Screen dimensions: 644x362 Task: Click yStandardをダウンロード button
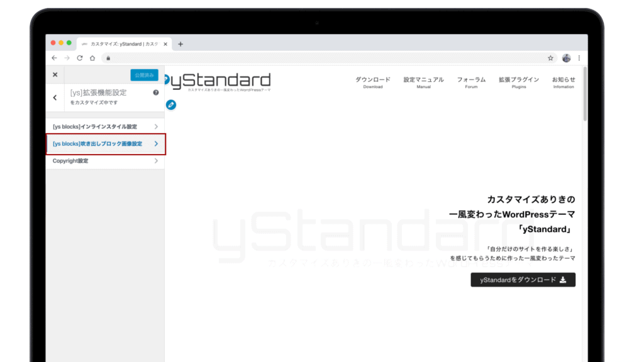pyautogui.click(x=523, y=280)
